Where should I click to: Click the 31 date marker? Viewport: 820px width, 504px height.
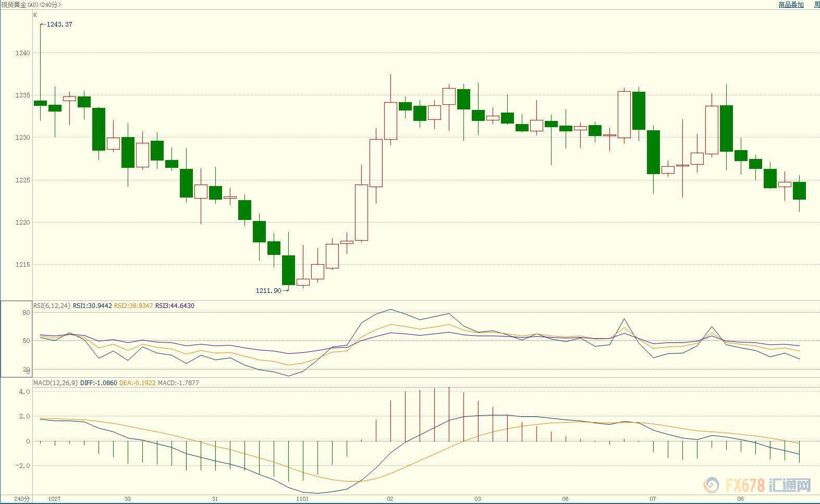tap(215, 499)
